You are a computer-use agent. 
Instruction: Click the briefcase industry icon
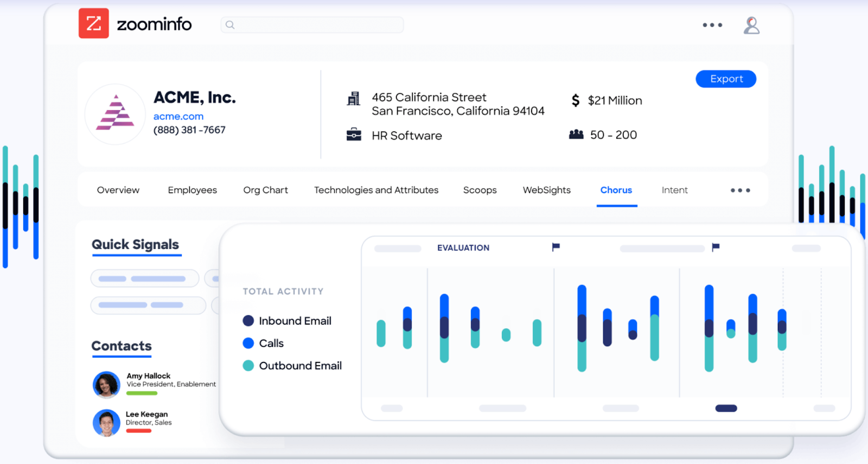pos(354,134)
